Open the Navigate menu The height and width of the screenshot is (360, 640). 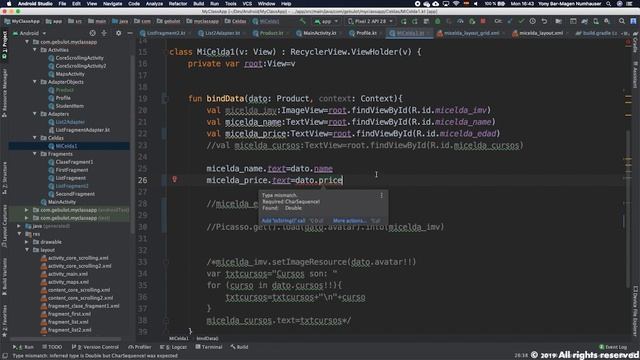[112, 4]
